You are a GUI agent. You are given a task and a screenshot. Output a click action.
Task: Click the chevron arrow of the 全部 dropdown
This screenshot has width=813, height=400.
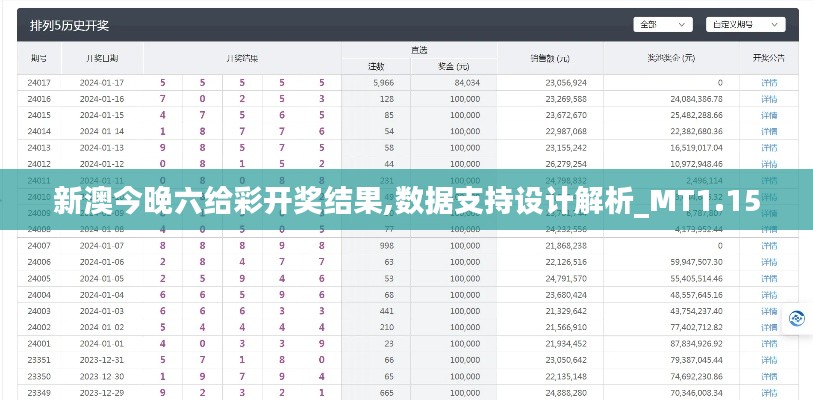(x=688, y=24)
